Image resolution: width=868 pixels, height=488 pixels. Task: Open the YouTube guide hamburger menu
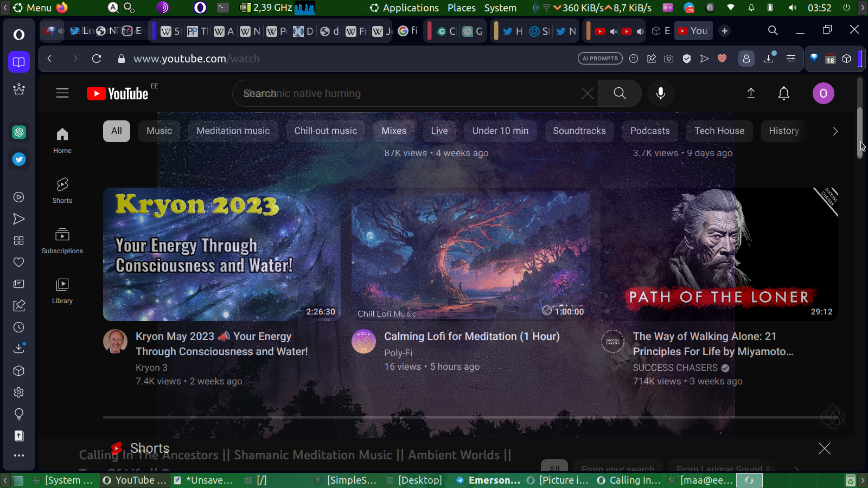pyautogui.click(x=62, y=93)
